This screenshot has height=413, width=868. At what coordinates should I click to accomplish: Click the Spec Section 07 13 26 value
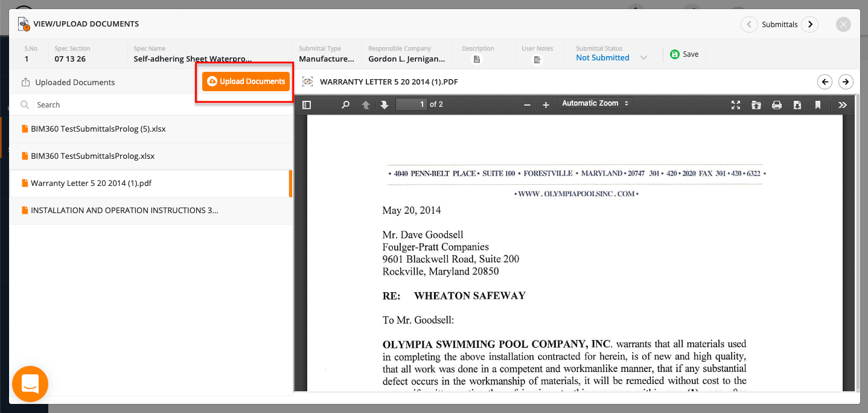(x=70, y=59)
